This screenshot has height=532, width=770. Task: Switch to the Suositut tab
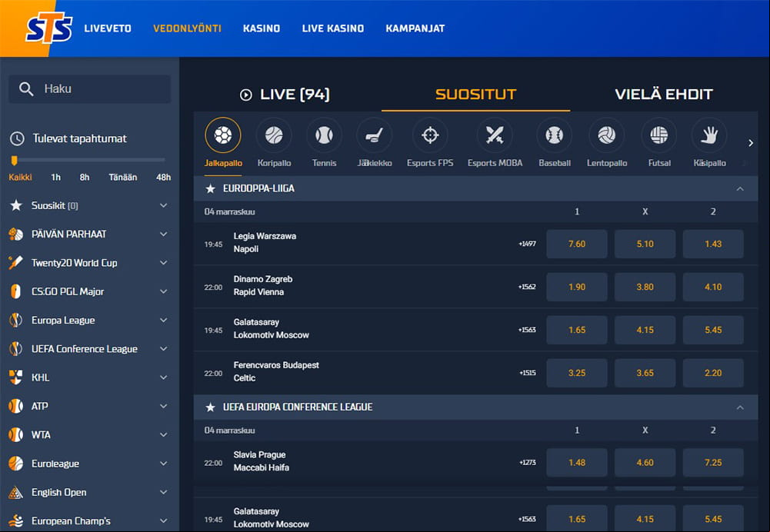click(476, 95)
